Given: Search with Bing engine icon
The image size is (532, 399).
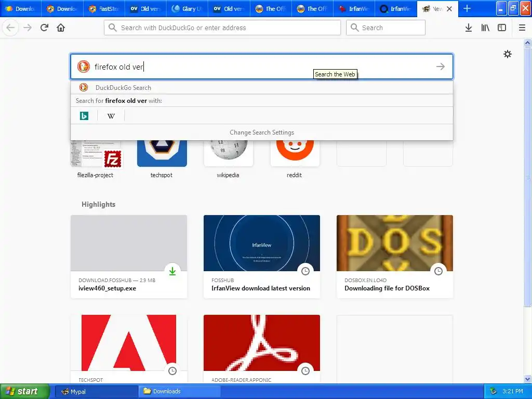Looking at the screenshot, I should (84, 116).
